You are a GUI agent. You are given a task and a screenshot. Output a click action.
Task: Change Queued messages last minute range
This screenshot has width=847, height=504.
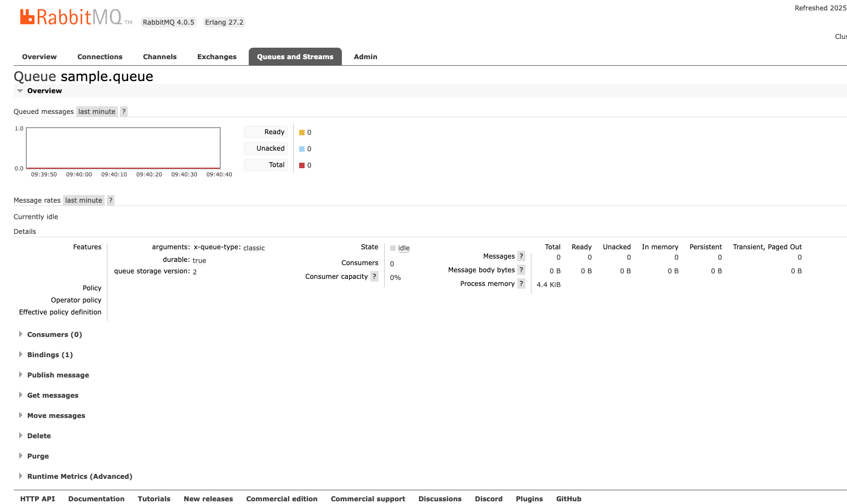pyautogui.click(x=97, y=112)
